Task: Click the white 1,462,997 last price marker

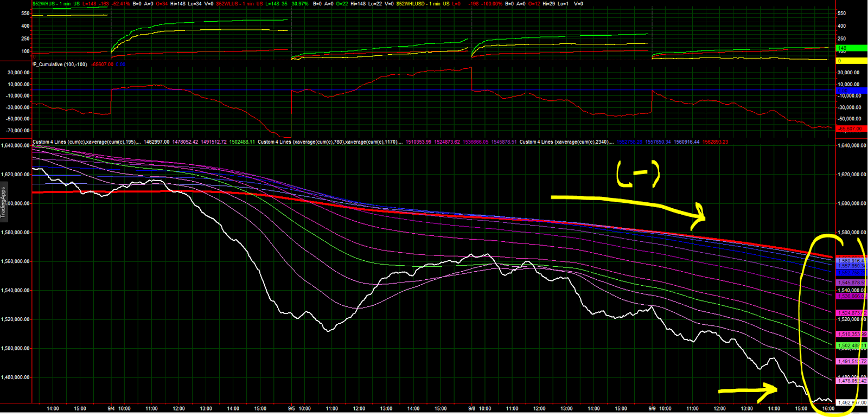Action: tap(851, 403)
